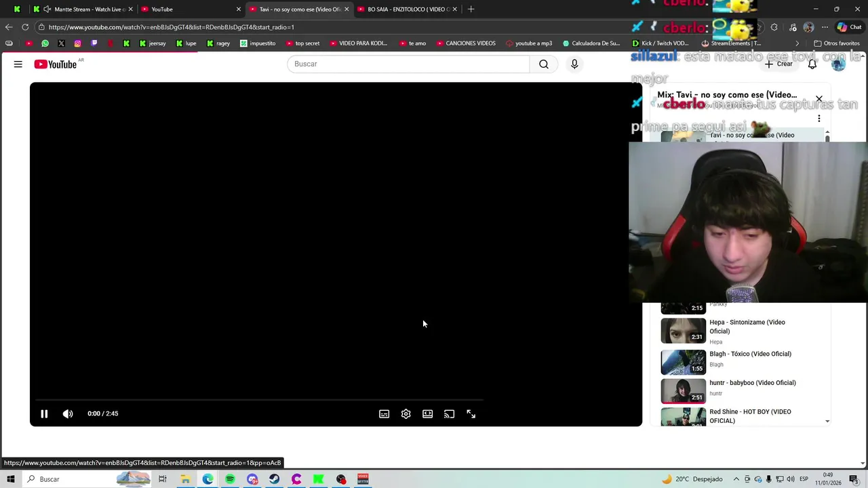Switch to the YouTube home tab
Screen dimensions: 868x488
(190, 9)
